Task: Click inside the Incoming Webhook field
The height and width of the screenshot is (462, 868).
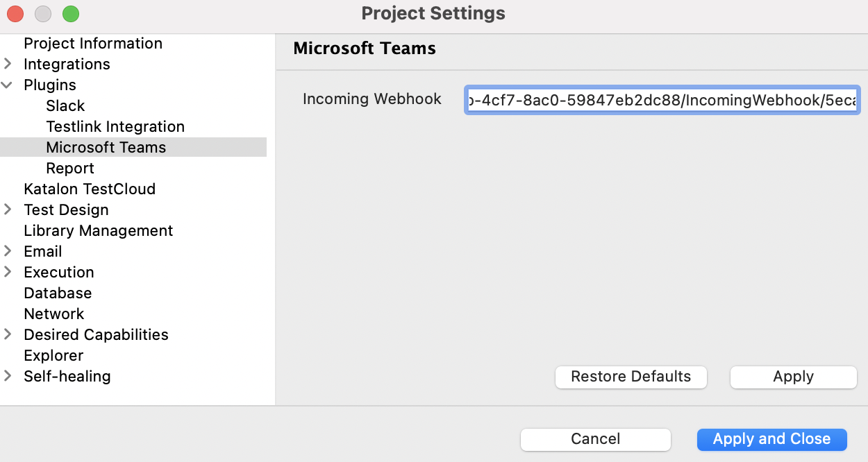Action: tap(660, 100)
